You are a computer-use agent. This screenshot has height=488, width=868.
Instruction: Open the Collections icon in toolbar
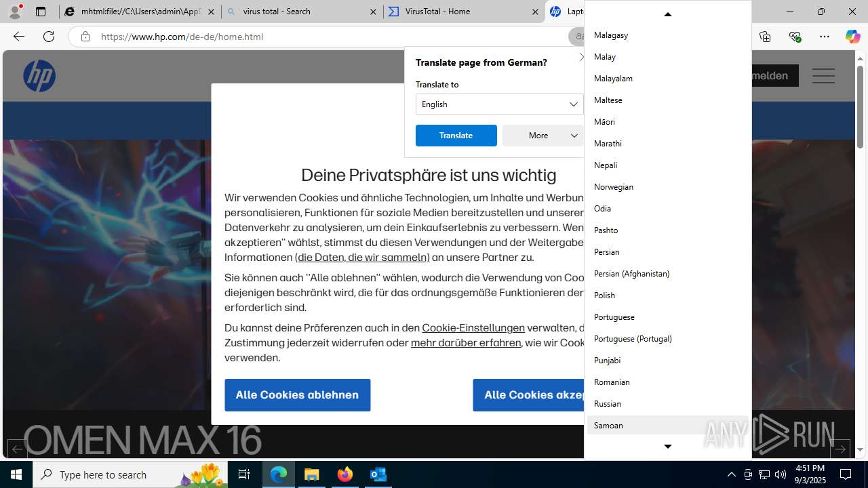coord(765,37)
